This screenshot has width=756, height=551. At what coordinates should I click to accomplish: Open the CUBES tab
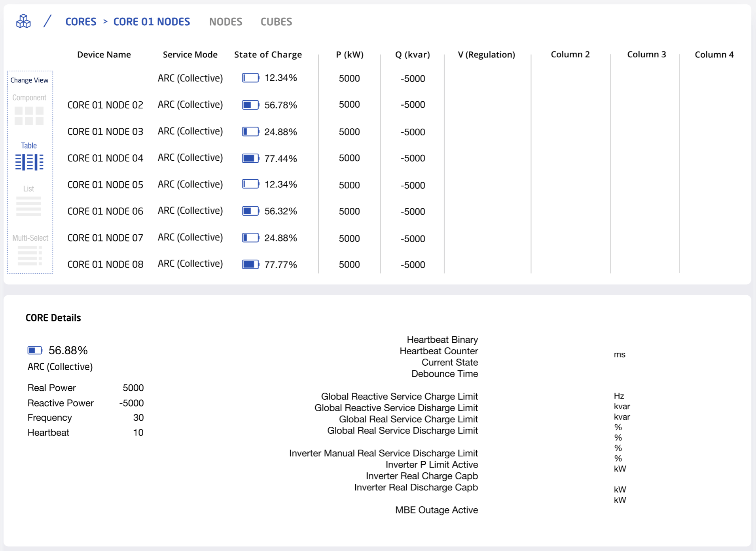[276, 22]
